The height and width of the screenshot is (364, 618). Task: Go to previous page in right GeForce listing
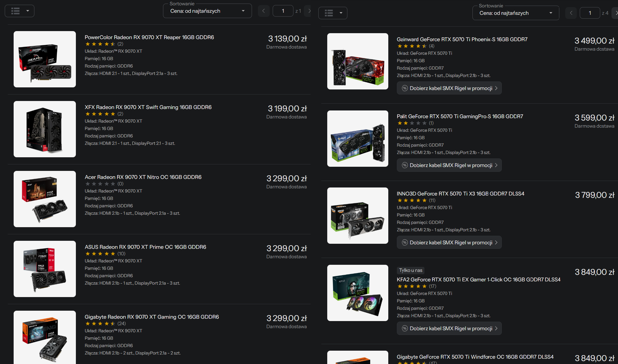click(571, 13)
